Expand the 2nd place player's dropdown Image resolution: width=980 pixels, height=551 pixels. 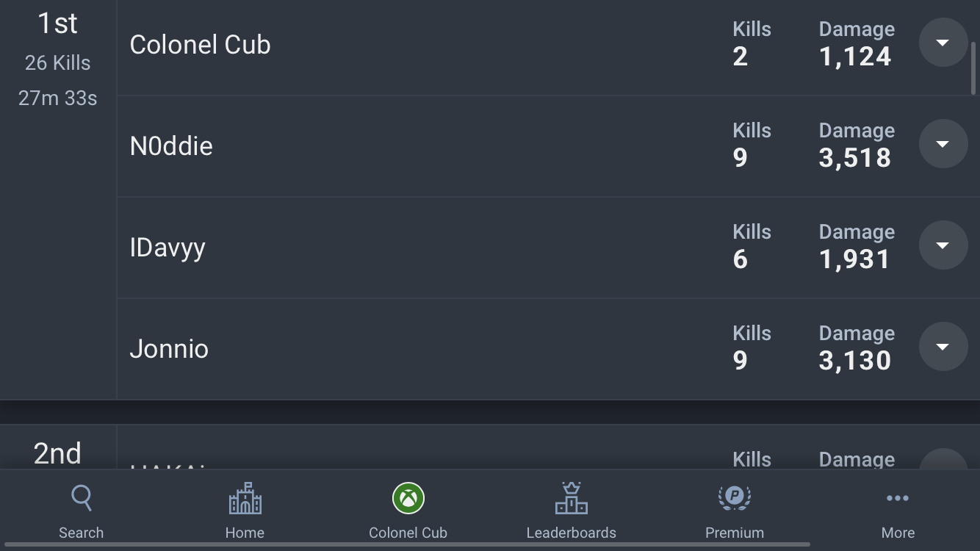click(x=943, y=459)
